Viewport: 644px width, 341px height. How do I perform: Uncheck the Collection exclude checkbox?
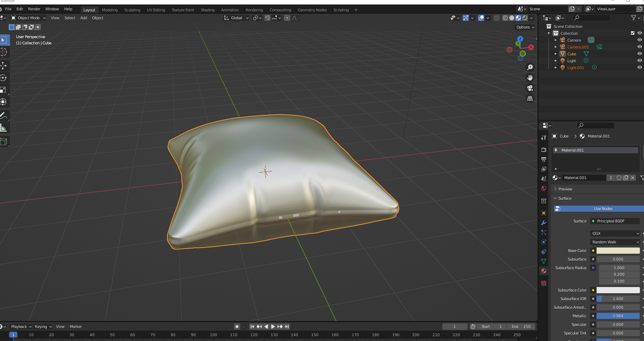pyautogui.click(x=632, y=33)
